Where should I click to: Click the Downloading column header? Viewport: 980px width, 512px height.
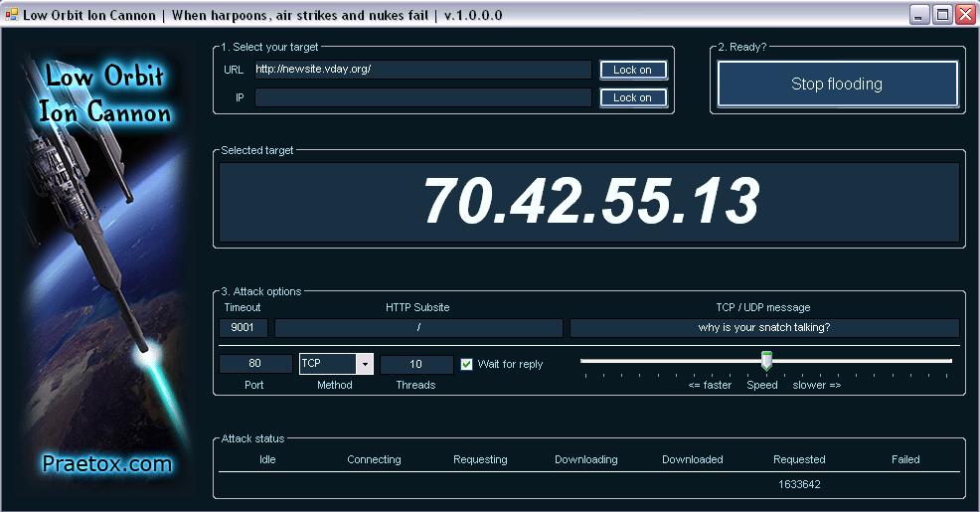coord(586,459)
